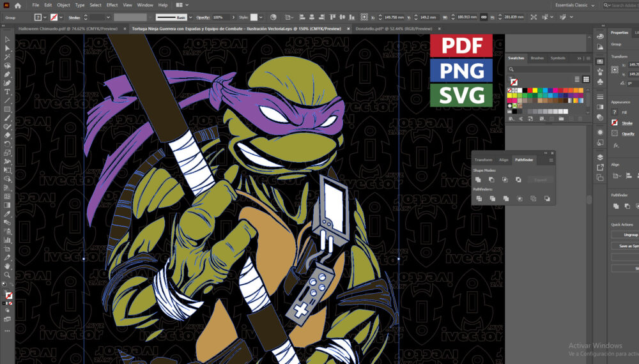Open the fill color dropdown
Image resolution: width=639 pixels, height=364 pixels.
tap(45, 17)
